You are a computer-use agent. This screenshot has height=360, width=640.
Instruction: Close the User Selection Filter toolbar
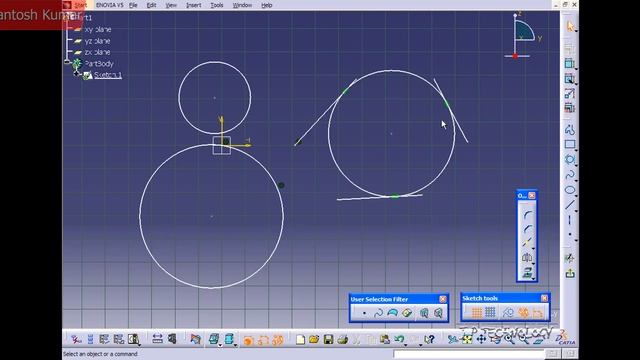pyautogui.click(x=443, y=299)
